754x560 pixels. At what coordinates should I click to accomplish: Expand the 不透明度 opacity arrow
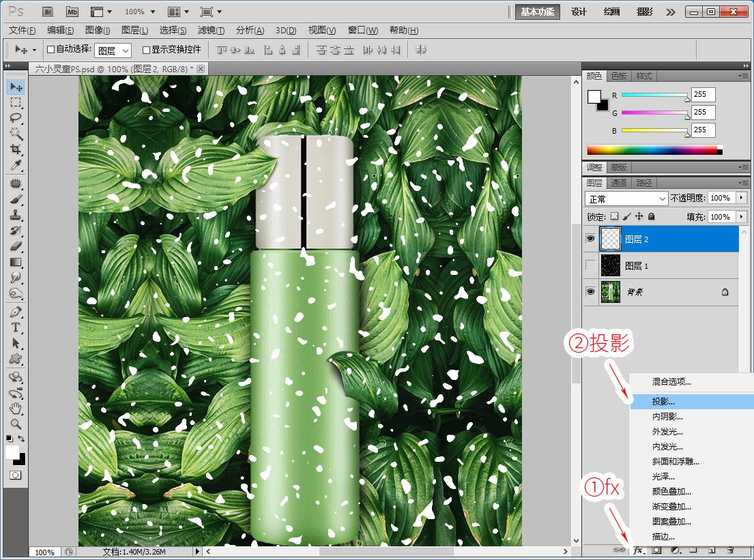[742, 198]
